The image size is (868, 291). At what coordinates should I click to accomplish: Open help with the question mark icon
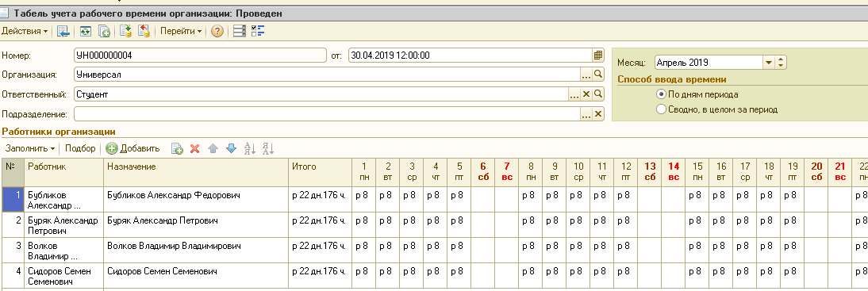(x=217, y=32)
